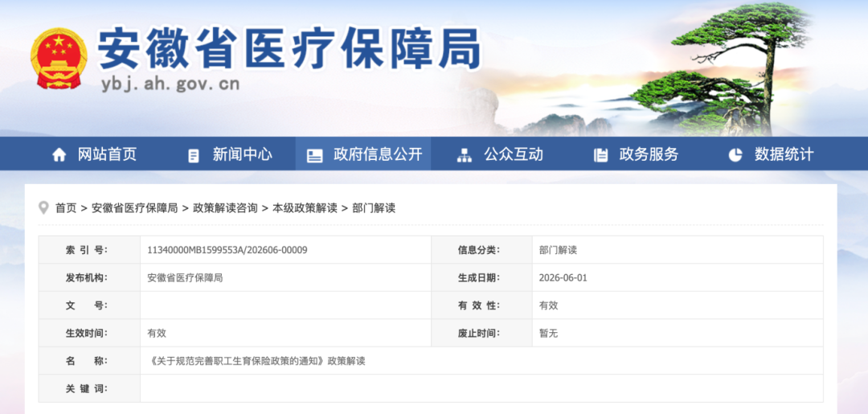Click the 生成日期 label cell
The image size is (868, 414).
481,277
